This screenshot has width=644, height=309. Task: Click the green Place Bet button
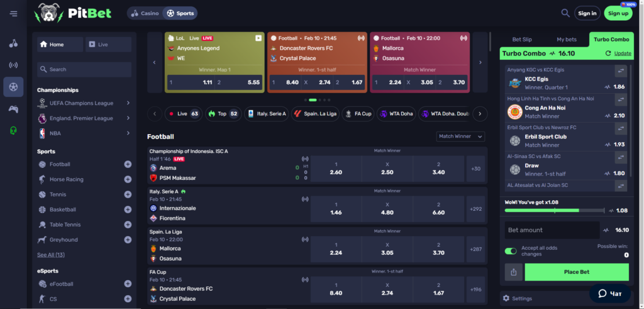click(x=576, y=272)
